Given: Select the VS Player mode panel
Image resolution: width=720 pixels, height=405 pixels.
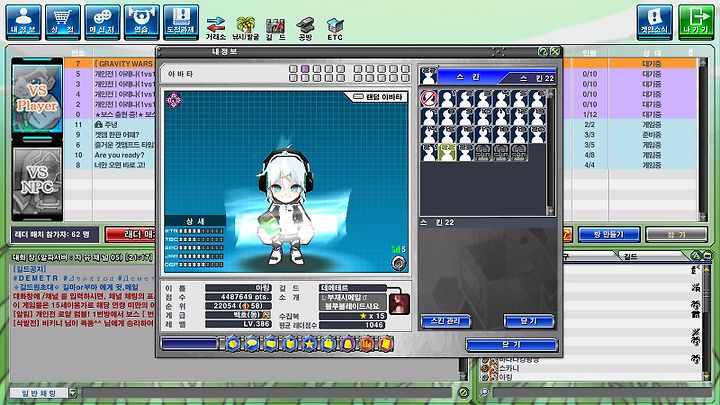Looking at the screenshot, I should click(37, 98).
